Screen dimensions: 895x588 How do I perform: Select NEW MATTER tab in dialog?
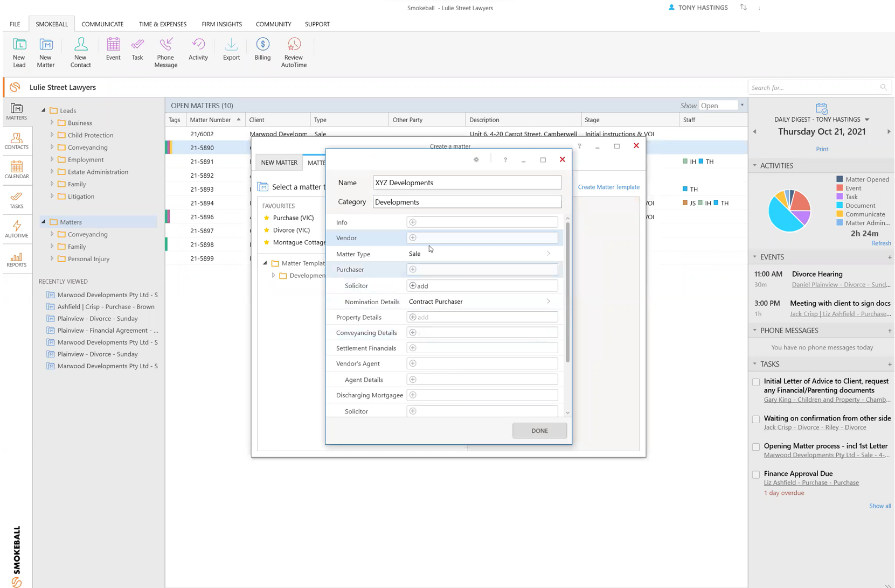tap(279, 162)
